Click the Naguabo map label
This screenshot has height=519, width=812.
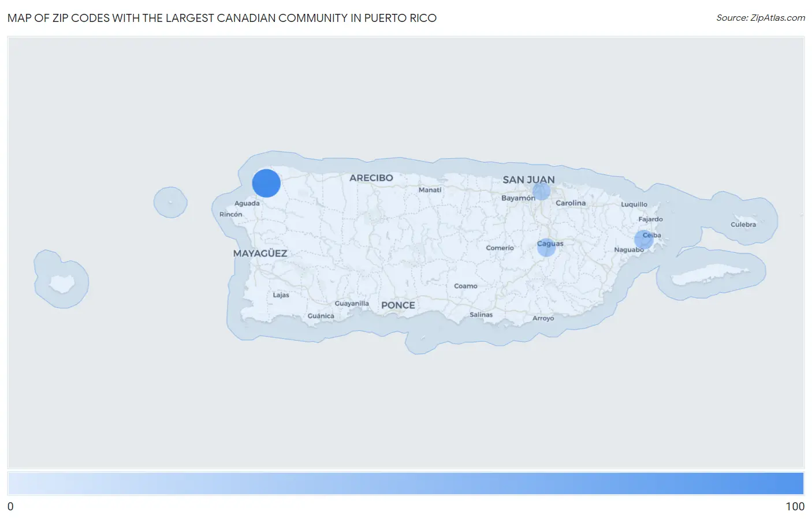click(629, 250)
